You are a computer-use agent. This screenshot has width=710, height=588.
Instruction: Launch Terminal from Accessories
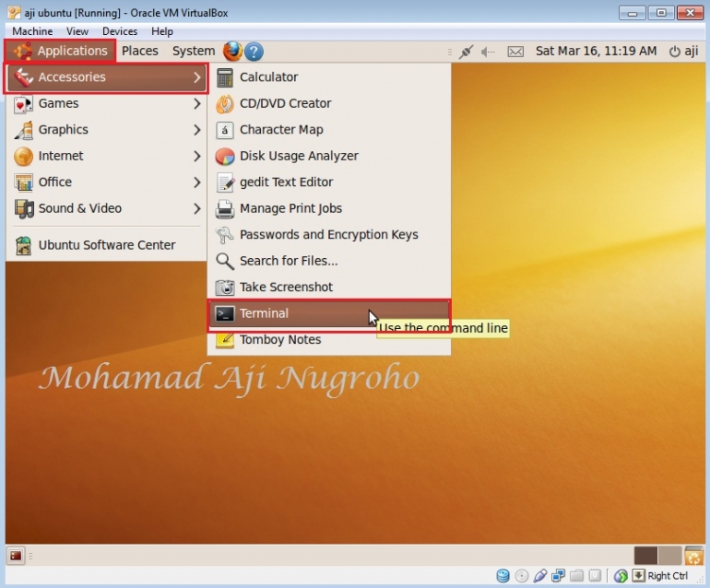pos(329,313)
